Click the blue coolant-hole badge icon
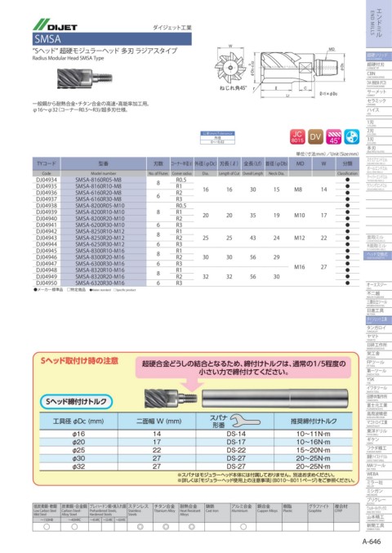This screenshot has width=392, height=553. pyautogui.click(x=351, y=136)
